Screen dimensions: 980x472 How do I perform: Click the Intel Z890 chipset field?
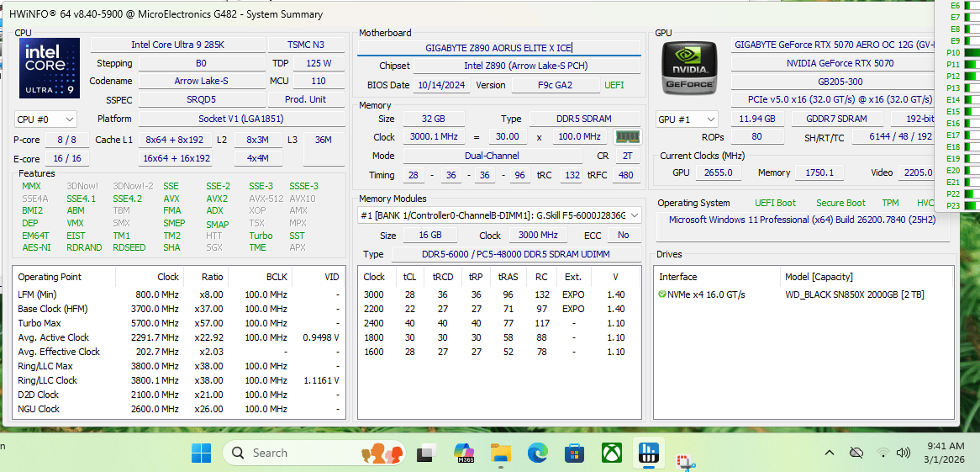tap(526, 66)
